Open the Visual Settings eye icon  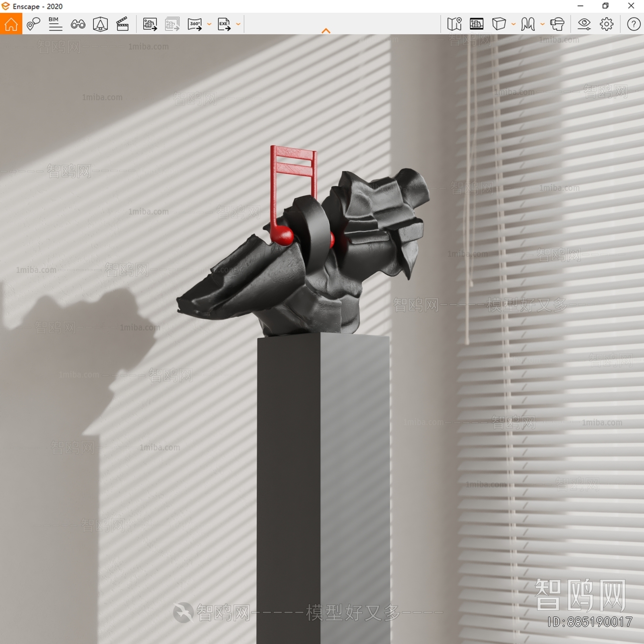coord(584,24)
